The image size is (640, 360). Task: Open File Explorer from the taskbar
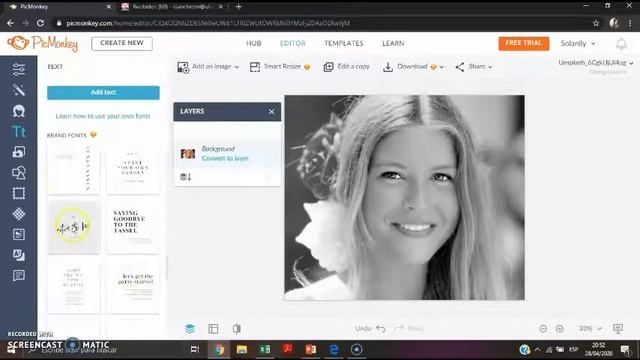(242, 349)
